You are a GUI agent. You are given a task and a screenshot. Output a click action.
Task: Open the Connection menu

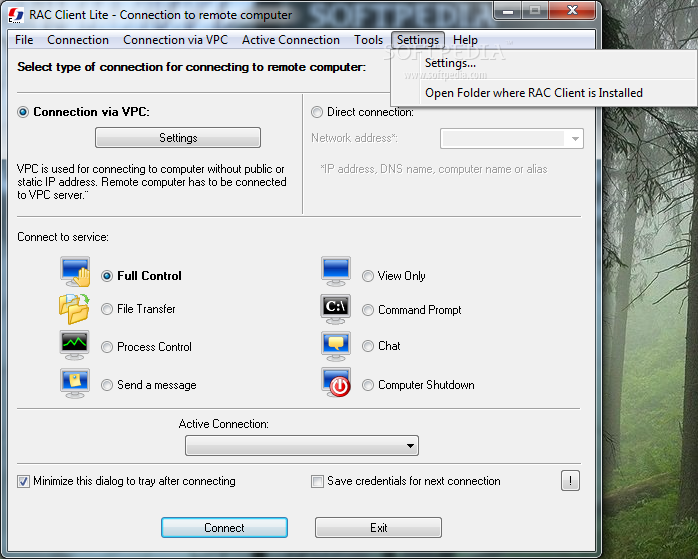[x=78, y=40]
